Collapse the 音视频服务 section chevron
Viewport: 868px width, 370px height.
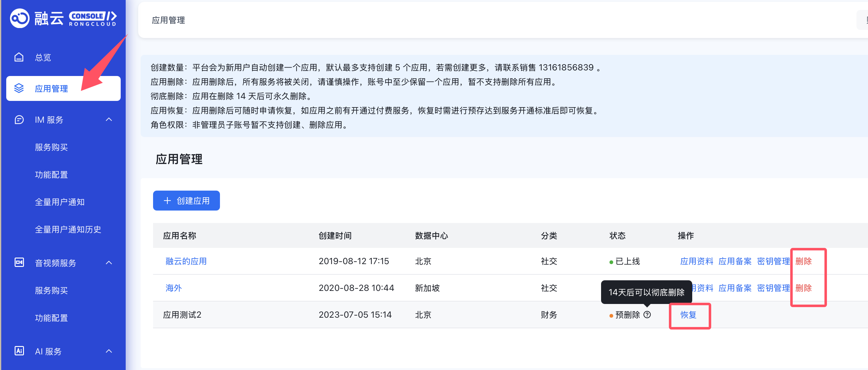pyautogui.click(x=109, y=263)
